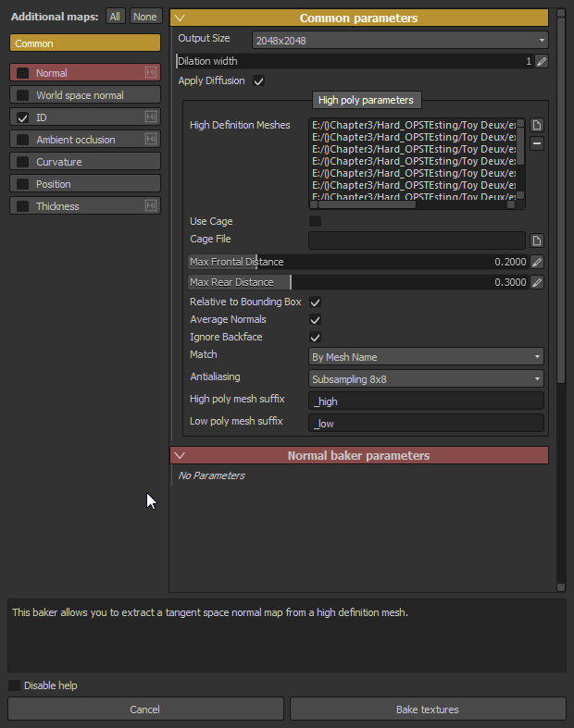Click the Max Frontal Distance pencil icon
This screenshot has height=728, width=574.
[x=537, y=262]
